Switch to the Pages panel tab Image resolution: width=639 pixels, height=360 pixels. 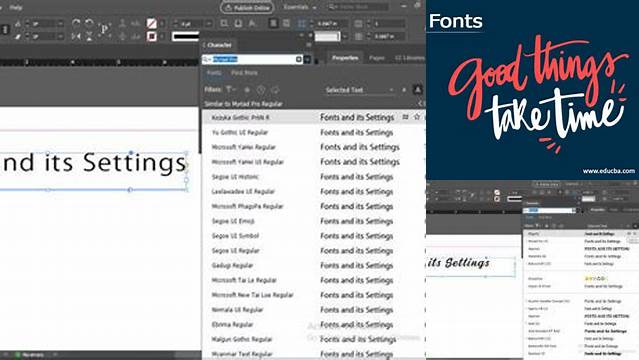click(x=377, y=58)
